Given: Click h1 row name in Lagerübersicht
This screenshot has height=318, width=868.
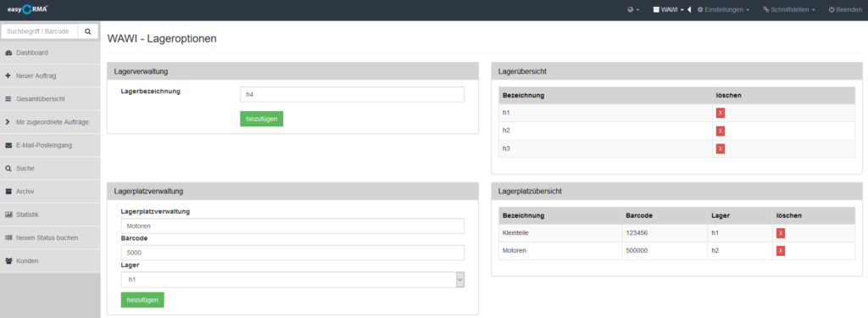Looking at the screenshot, I should [x=506, y=113].
